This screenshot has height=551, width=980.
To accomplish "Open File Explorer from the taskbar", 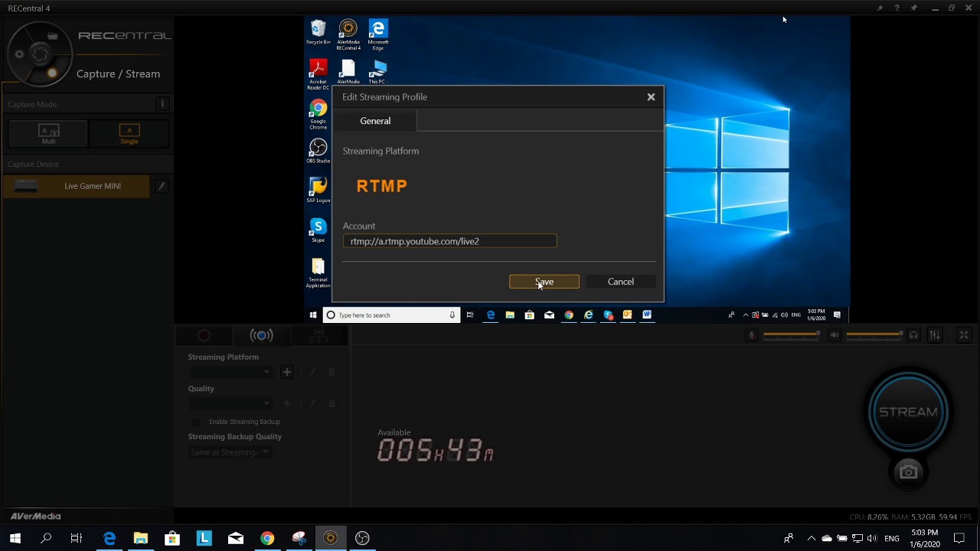I will tap(141, 538).
